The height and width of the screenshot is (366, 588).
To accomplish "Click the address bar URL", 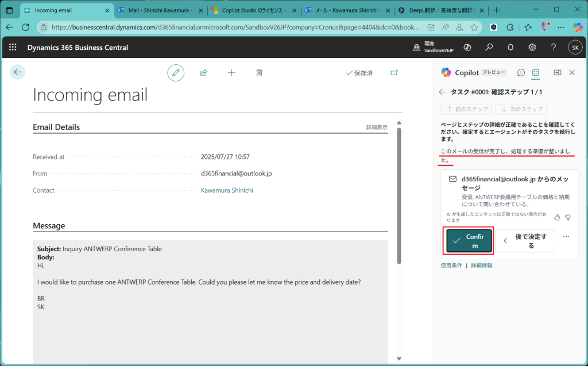I will pos(235,28).
